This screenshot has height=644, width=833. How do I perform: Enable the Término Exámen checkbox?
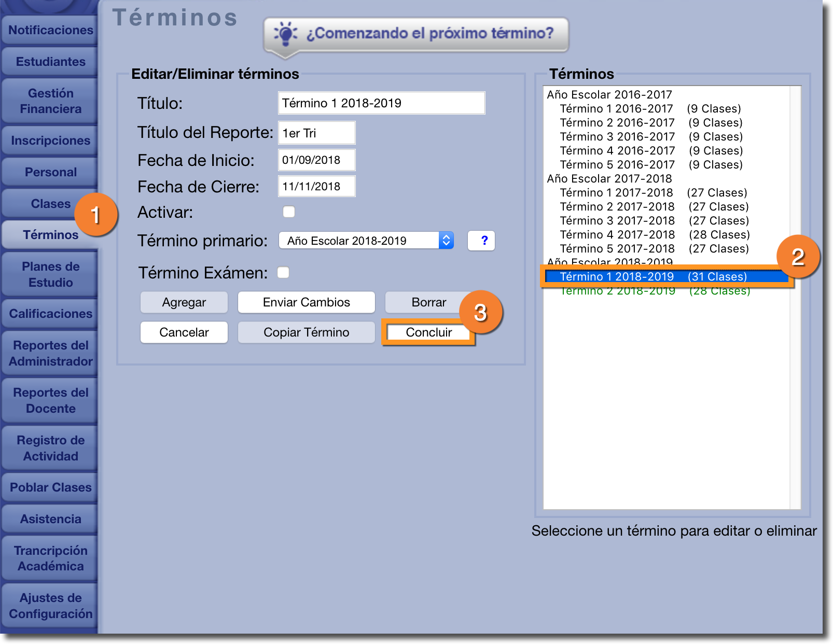[x=283, y=272]
